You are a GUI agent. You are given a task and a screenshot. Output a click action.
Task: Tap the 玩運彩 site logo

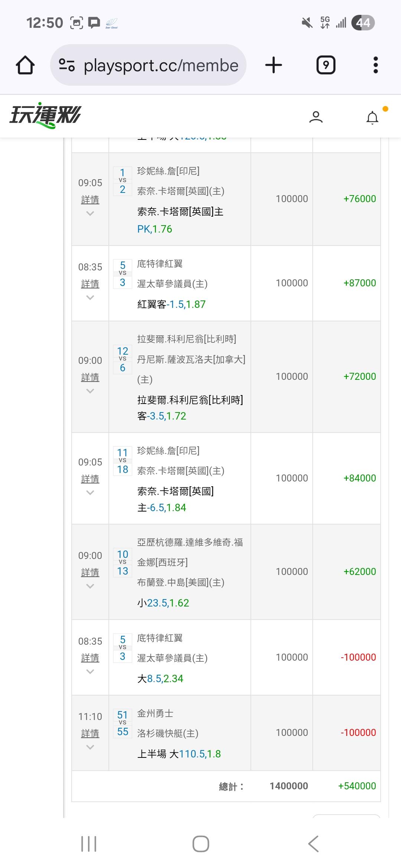[x=45, y=115]
